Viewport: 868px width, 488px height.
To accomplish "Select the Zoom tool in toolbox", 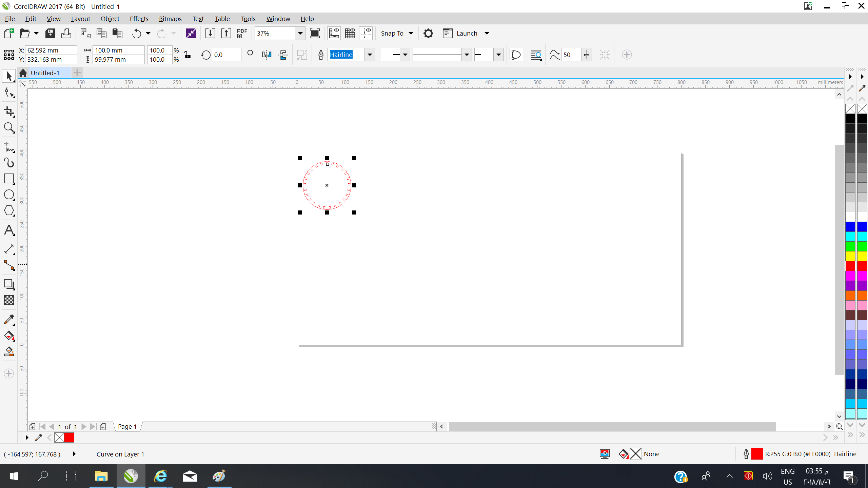I will [x=9, y=128].
